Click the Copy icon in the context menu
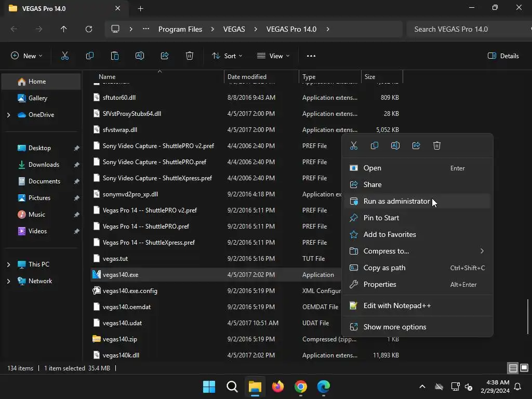The height and width of the screenshot is (399, 532). pos(374,145)
